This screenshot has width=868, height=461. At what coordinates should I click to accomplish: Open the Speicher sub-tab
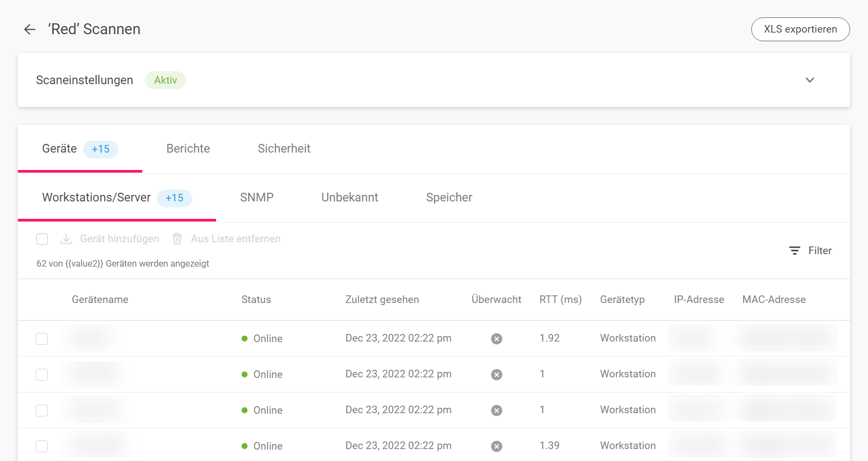449,198
